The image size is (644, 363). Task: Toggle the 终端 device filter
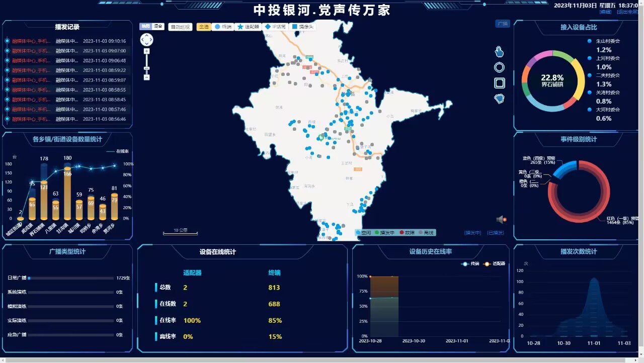[x=223, y=27]
